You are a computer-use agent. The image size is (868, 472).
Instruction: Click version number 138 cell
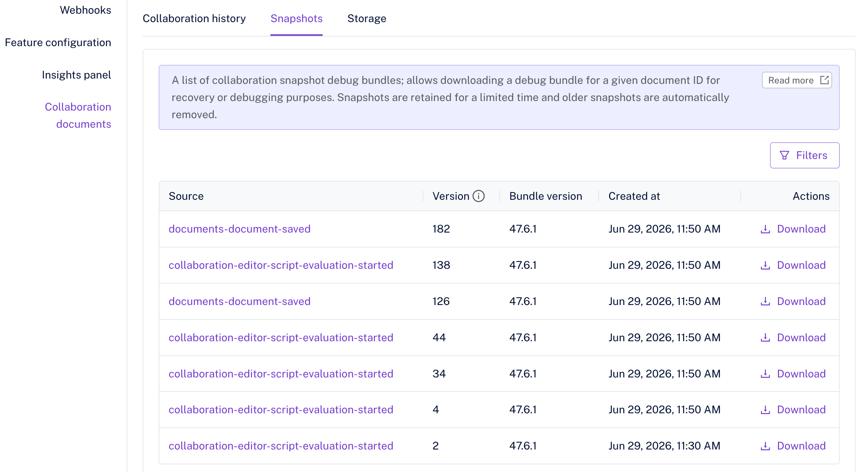[441, 265]
